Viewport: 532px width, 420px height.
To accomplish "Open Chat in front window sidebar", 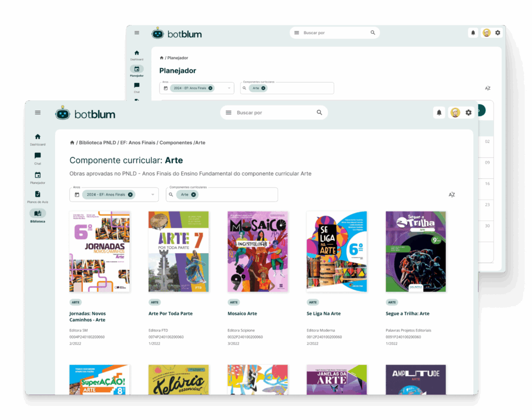I will pos(37,159).
